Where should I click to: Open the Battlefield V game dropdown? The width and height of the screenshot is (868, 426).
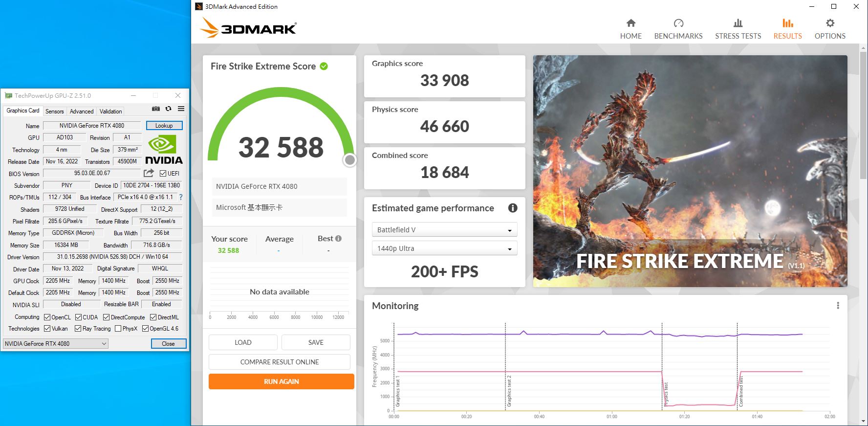[x=444, y=230]
